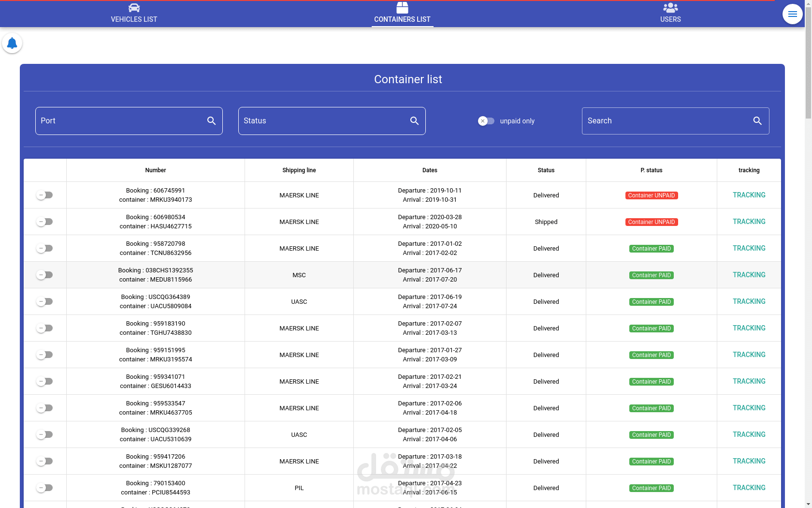Open TRACKING for container MRKU3940173
Screen dimensions: 812x508
coord(749,195)
